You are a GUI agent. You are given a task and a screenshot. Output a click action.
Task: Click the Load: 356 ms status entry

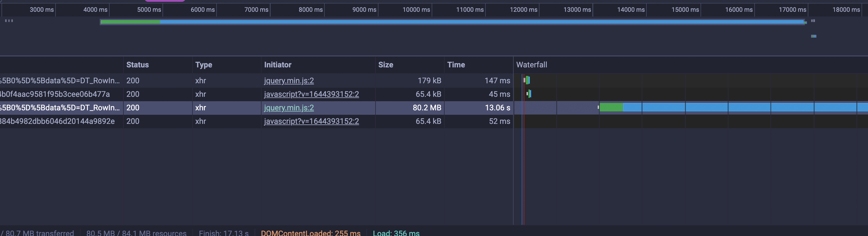point(396,233)
